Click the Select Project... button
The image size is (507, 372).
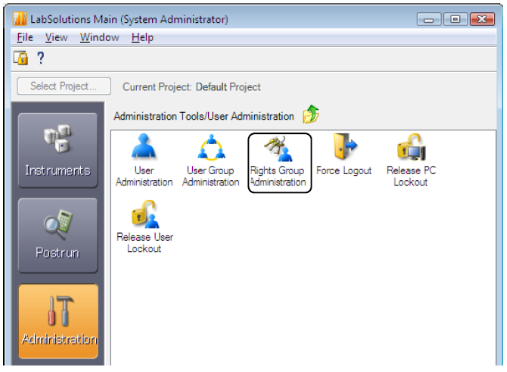point(64,86)
